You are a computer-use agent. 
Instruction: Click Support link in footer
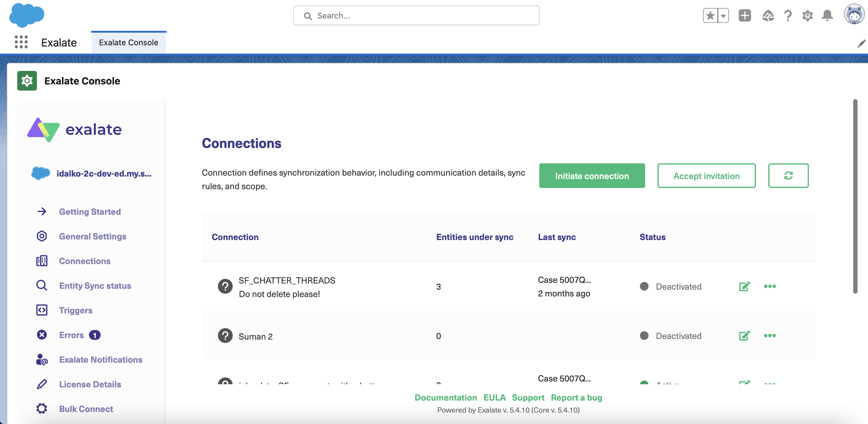point(528,397)
